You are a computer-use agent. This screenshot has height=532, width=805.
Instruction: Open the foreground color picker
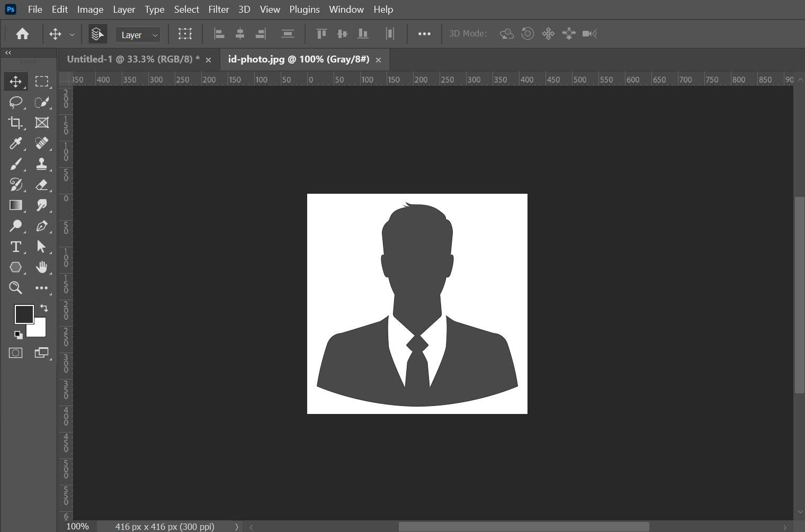click(24, 314)
